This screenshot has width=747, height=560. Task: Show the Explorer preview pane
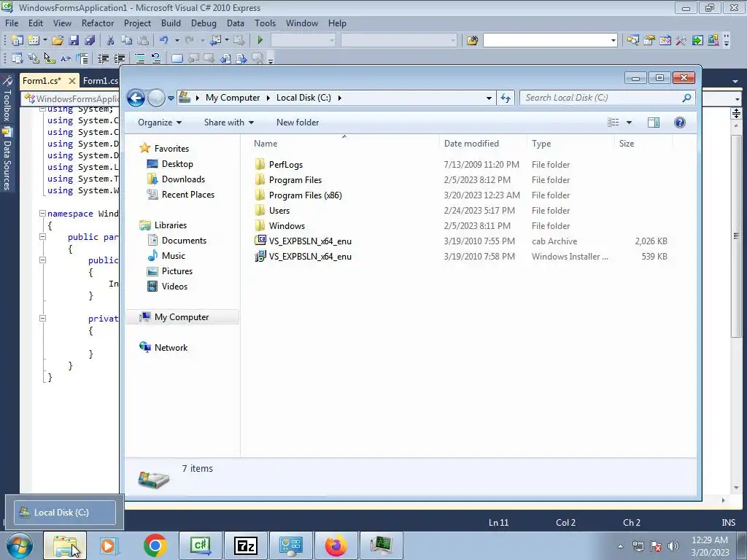(x=653, y=122)
